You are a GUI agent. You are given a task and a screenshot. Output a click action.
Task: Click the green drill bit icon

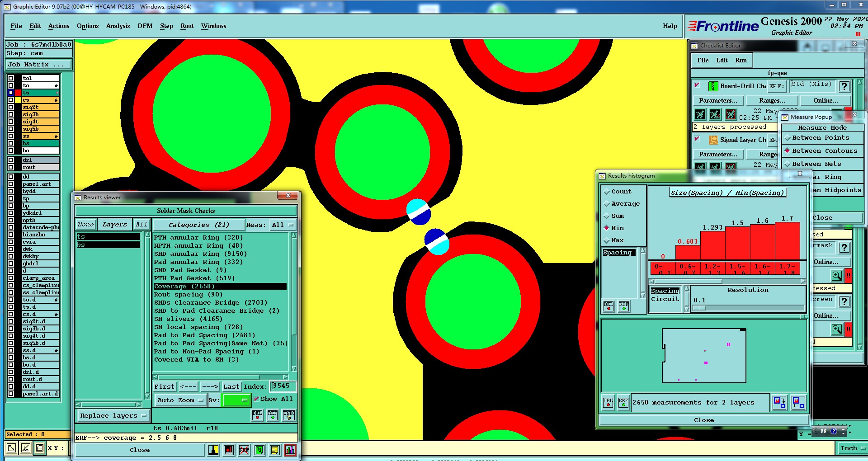pos(713,86)
